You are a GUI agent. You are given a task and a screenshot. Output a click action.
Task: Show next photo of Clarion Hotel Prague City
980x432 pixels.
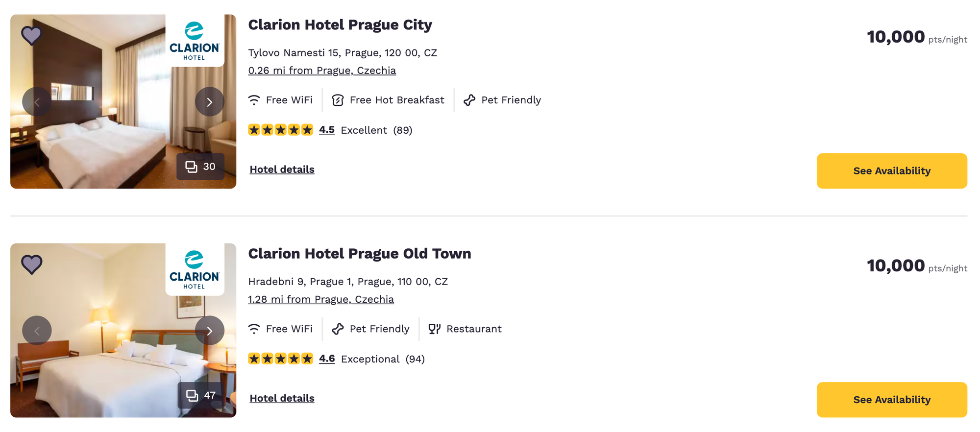tap(210, 102)
